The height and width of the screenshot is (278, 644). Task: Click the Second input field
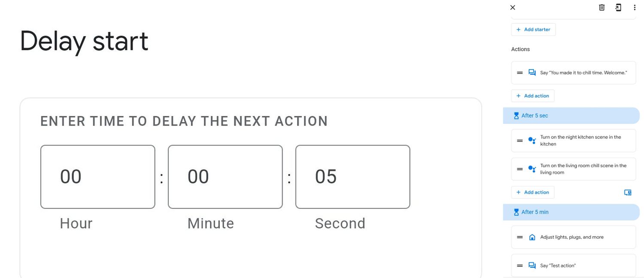coord(352,177)
